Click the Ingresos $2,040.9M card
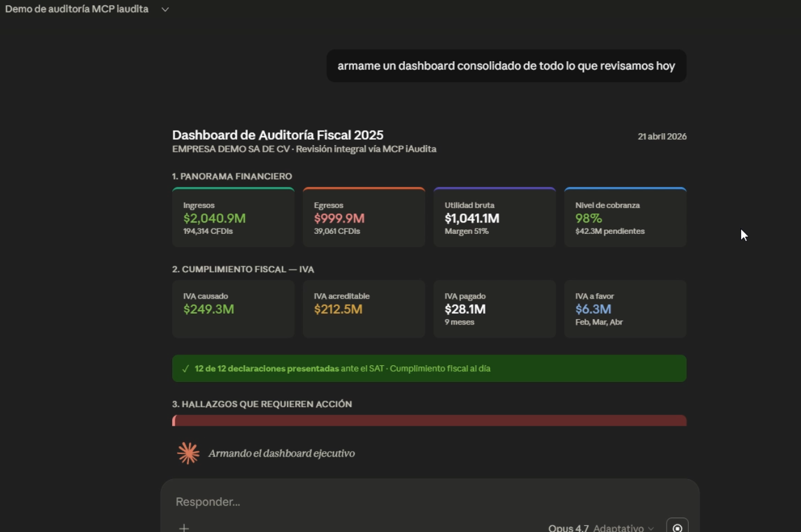Screen dimensions: 801x532 coord(233,217)
